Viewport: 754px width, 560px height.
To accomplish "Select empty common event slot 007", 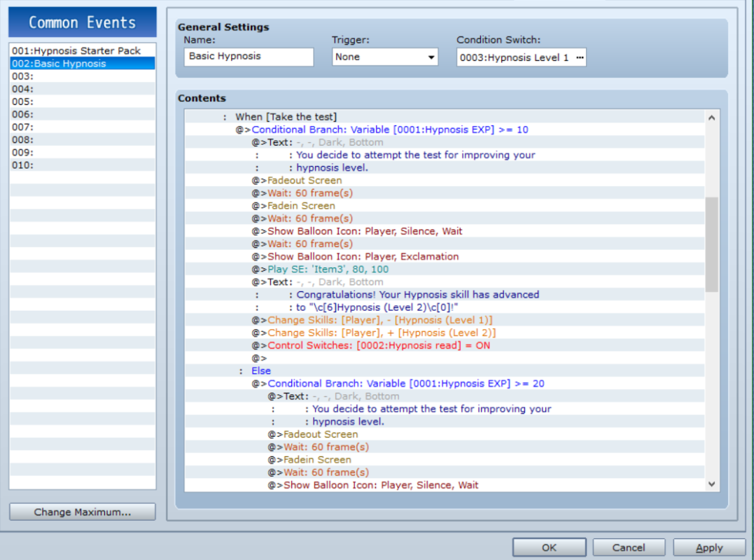I will (x=83, y=127).
